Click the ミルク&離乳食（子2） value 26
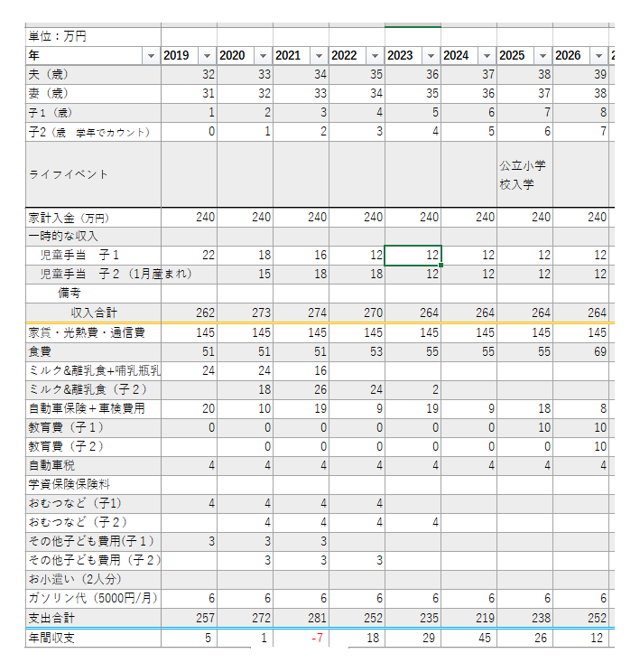 click(x=301, y=389)
